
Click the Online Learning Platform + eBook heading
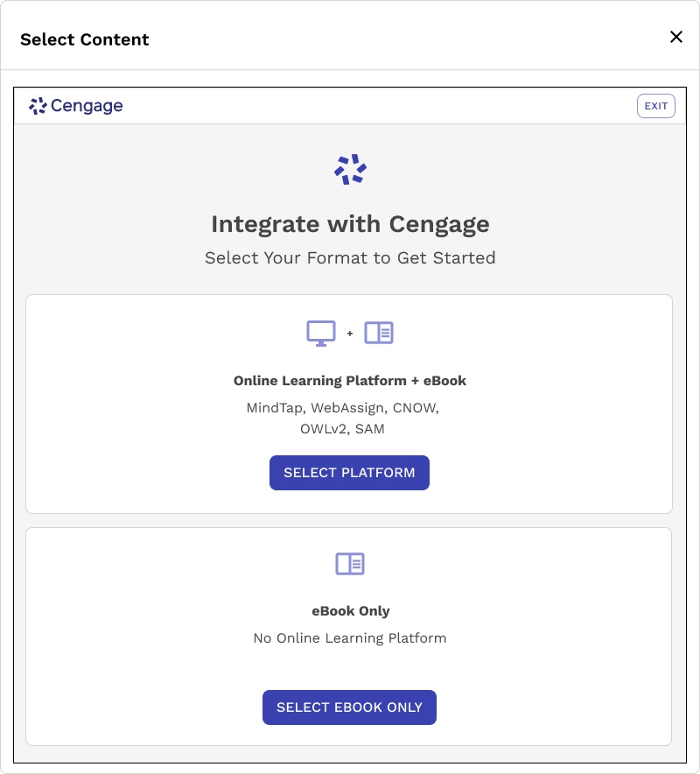(x=350, y=381)
